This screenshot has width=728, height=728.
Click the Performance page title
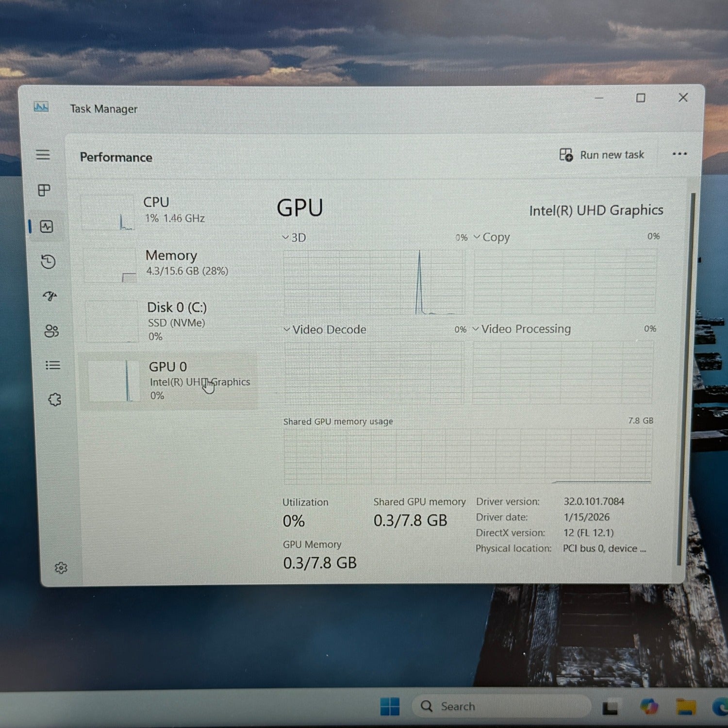tap(116, 157)
